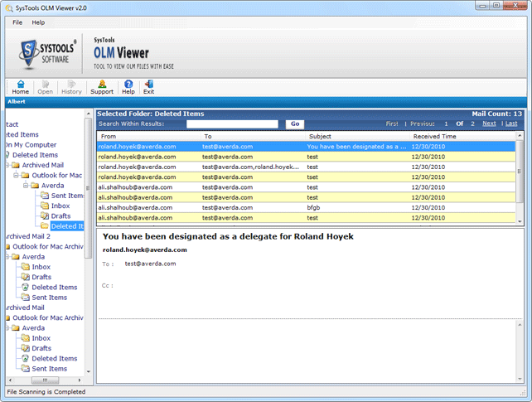Click roland.hoyek@averda.com sender in preview

pyautogui.click(x=145, y=250)
